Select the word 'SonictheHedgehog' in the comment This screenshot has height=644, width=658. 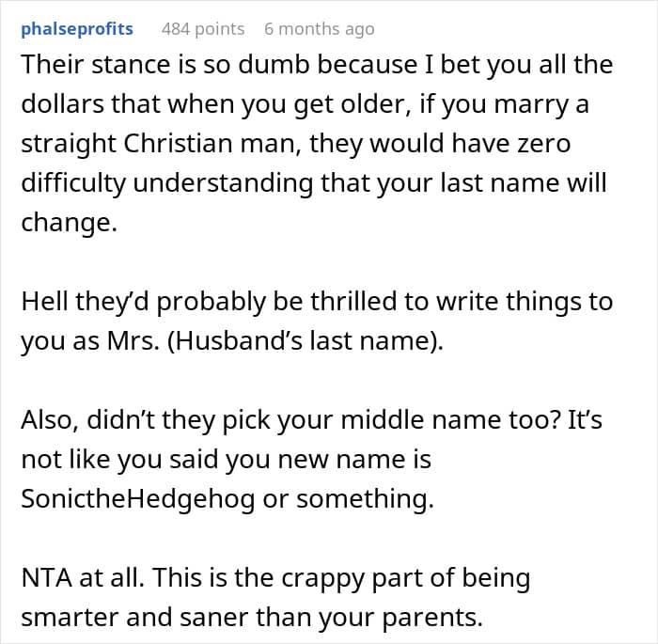click(138, 499)
